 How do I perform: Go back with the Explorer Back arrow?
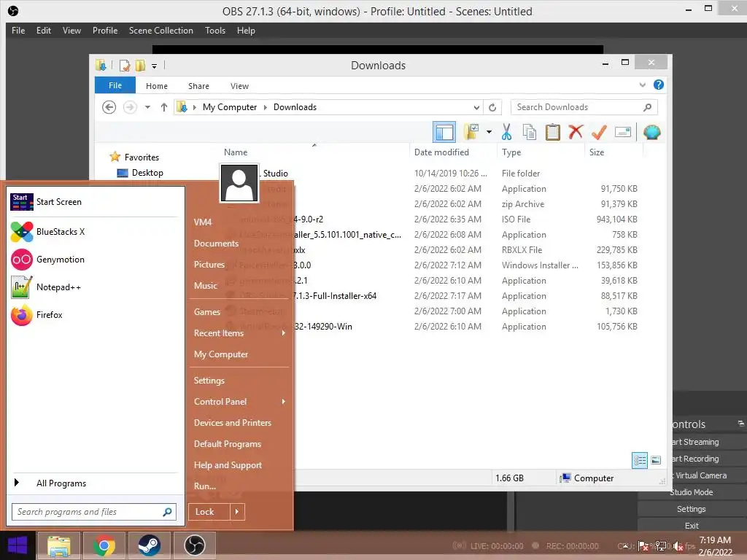click(109, 107)
